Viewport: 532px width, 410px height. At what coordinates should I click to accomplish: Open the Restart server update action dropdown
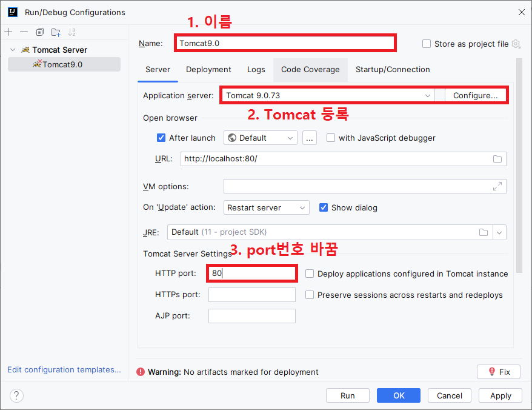267,207
